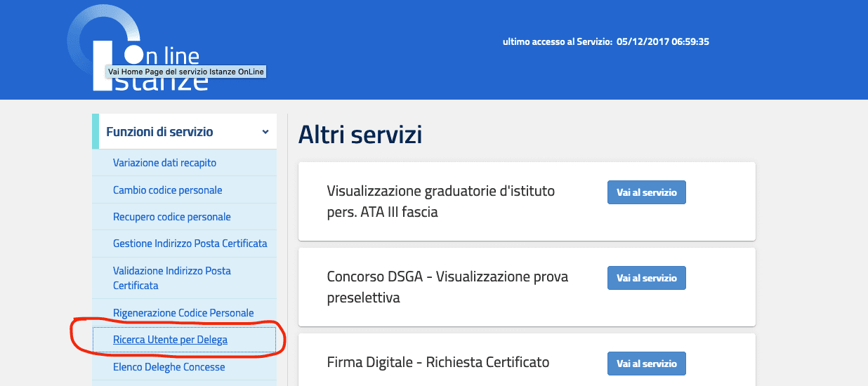Screen dimensions: 868x386
Task: Open Variazione dati recapito
Action: pyautogui.click(x=164, y=163)
